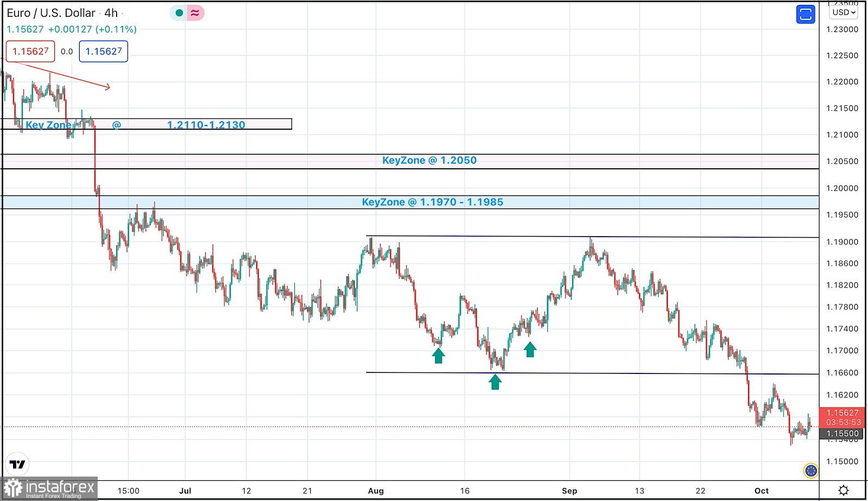Click the KeyZone @ 1.2050 label
Image resolution: width=868 pixels, height=501 pixels.
pos(430,160)
